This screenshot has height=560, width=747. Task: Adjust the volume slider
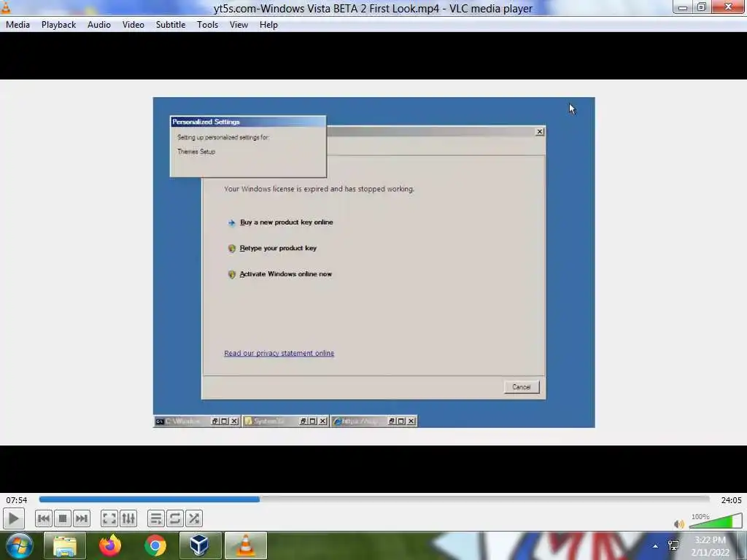[716, 521]
